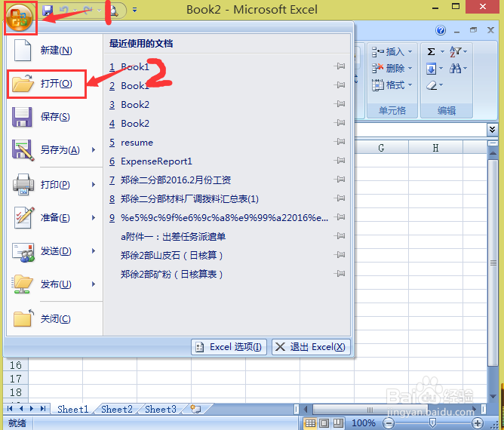Pin the 郑徐2部矿粉 recent document
504x430 pixels.
[x=340, y=274]
